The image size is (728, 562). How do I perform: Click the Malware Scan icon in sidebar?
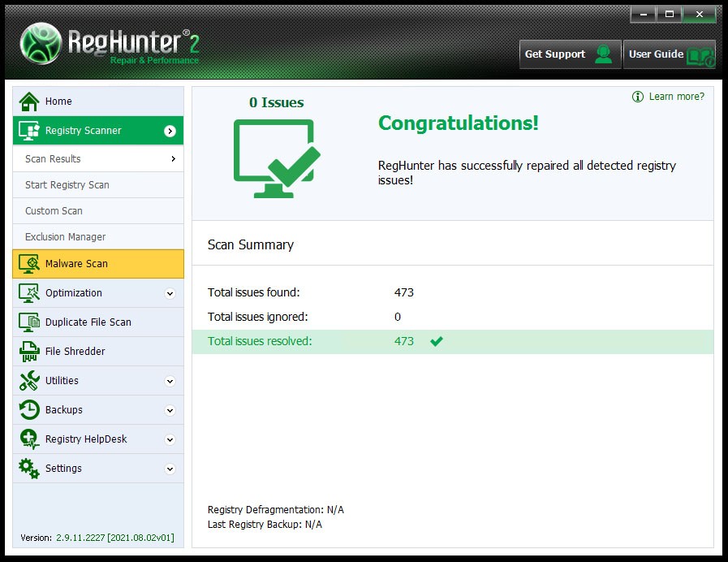(x=29, y=264)
